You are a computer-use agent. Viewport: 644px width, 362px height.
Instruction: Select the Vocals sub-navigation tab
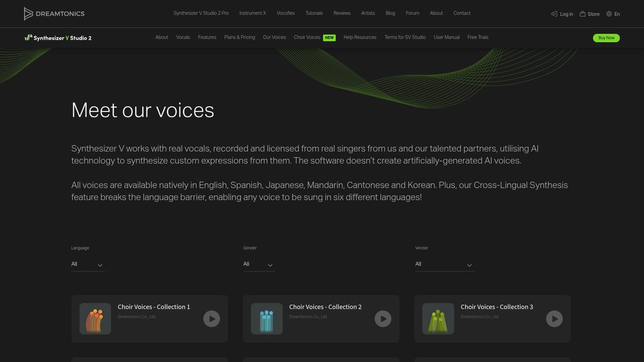(183, 37)
